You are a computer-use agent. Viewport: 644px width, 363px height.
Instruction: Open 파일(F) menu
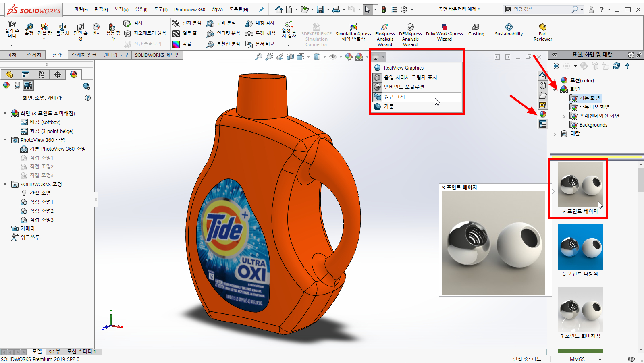pyautogui.click(x=81, y=9)
